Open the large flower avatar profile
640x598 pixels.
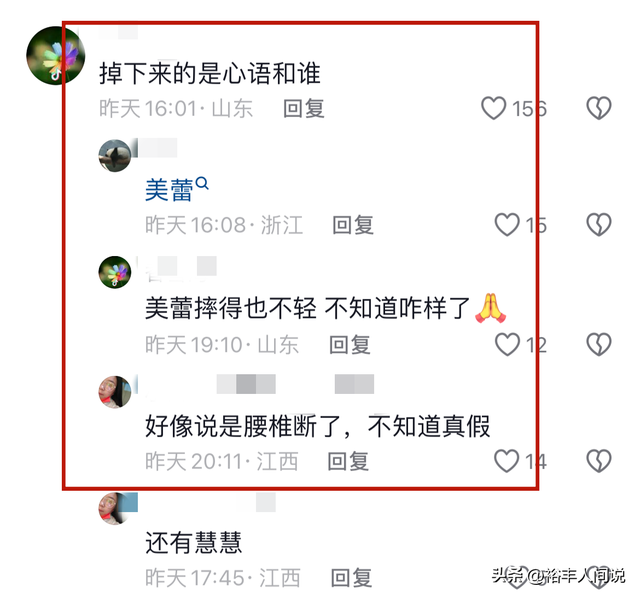click(56, 56)
